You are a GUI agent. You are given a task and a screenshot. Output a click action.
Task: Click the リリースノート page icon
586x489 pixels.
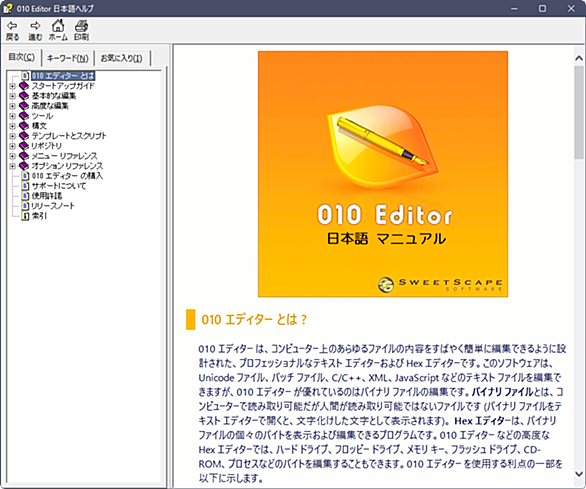pos(25,206)
